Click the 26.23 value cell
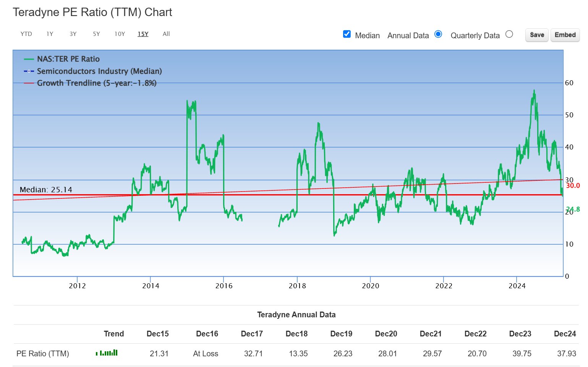588x367 pixels. (343, 354)
